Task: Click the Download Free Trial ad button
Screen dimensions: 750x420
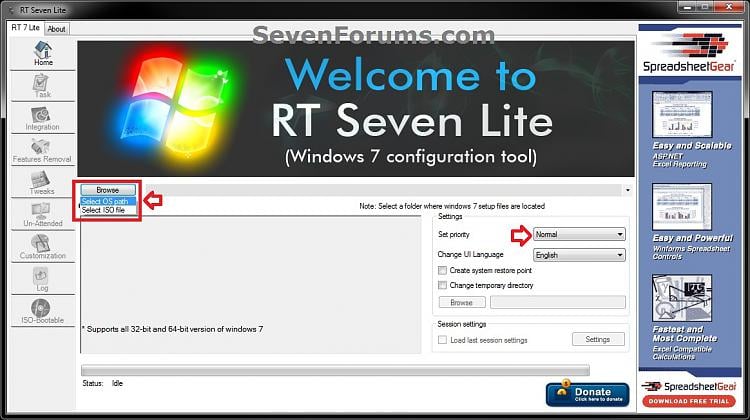Action: coord(689,401)
